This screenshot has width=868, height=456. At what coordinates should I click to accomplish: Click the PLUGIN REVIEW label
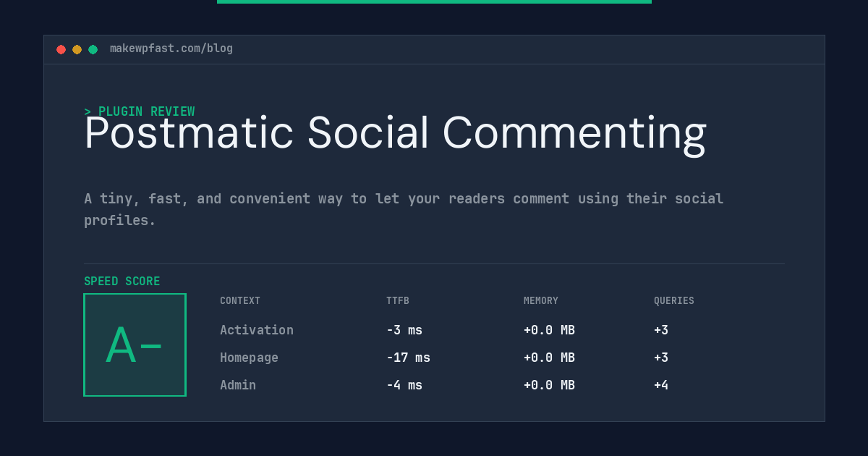click(139, 111)
